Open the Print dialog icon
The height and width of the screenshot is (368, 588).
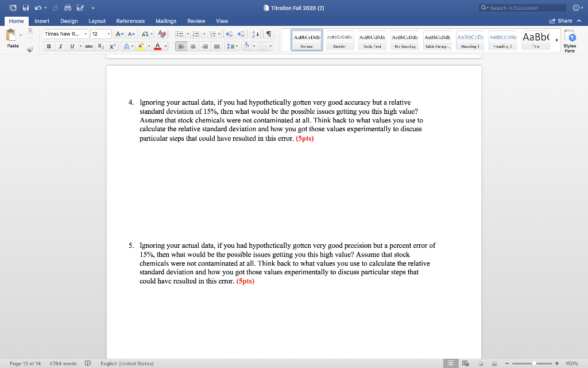[x=68, y=8]
